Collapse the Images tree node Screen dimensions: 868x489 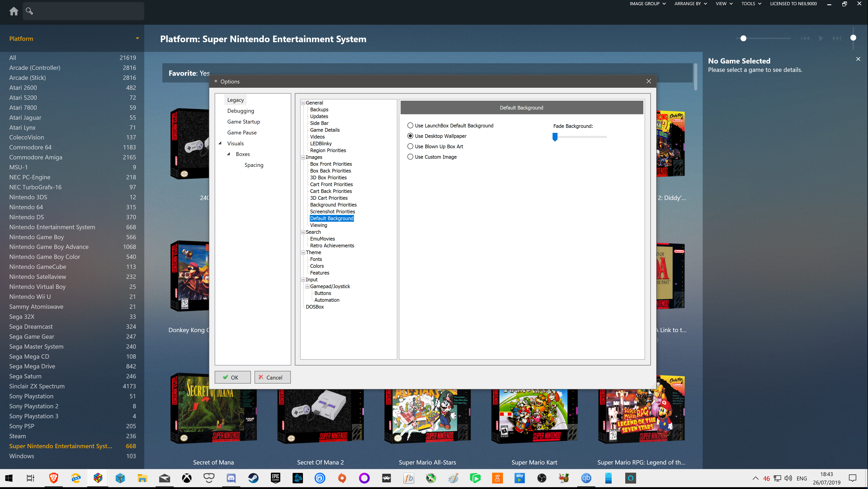(303, 157)
